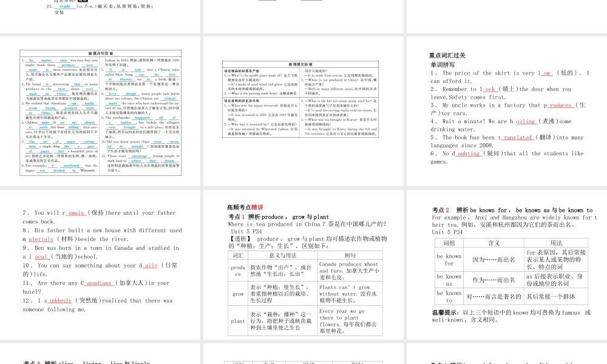Click the 'produce' vocabulary cell

pyautogui.click(x=238, y=271)
